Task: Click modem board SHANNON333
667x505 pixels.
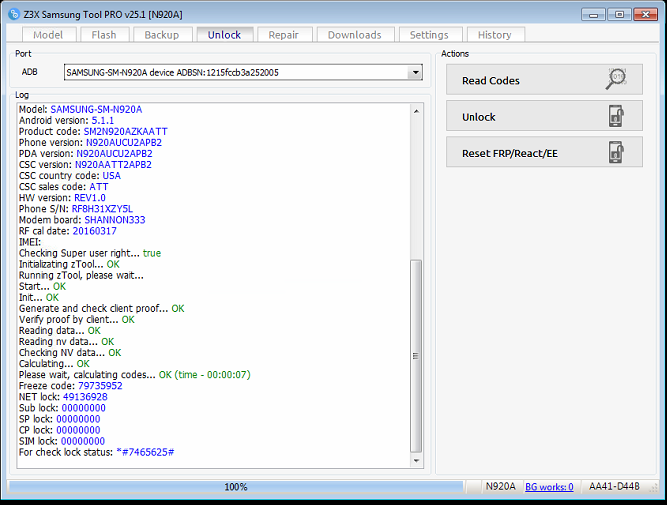Action: pyautogui.click(x=115, y=220)
